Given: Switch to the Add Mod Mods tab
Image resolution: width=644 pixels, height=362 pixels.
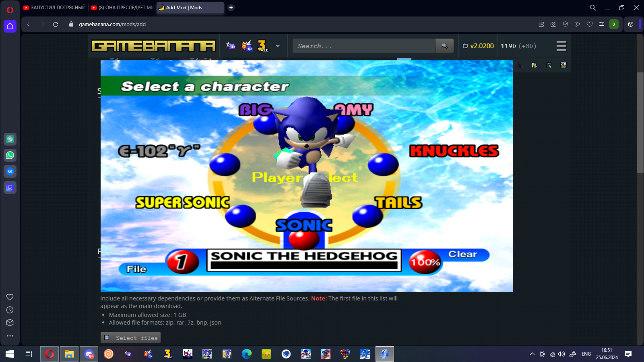Looking at the screenshot, I should pyautogui.click(x=185, y=8).
